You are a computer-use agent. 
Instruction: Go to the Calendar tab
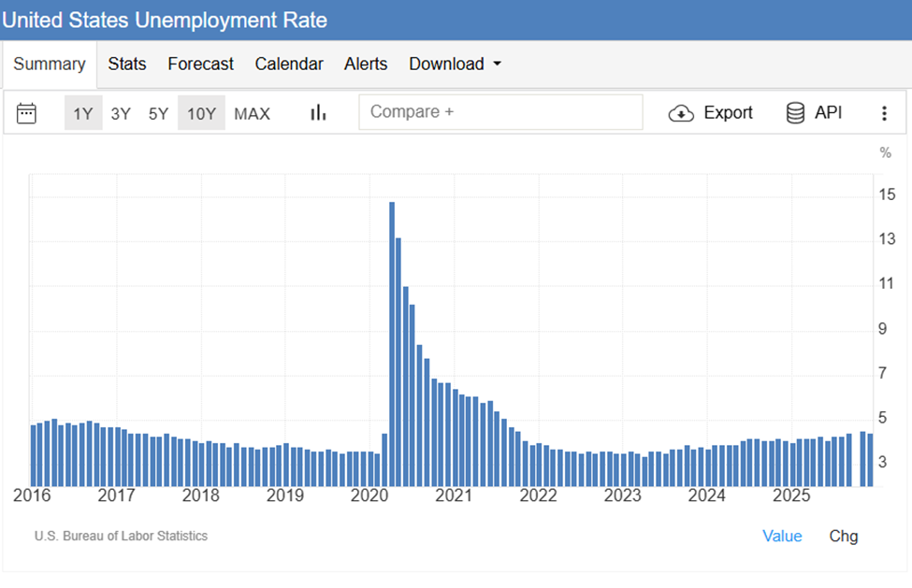pos(289,64)
